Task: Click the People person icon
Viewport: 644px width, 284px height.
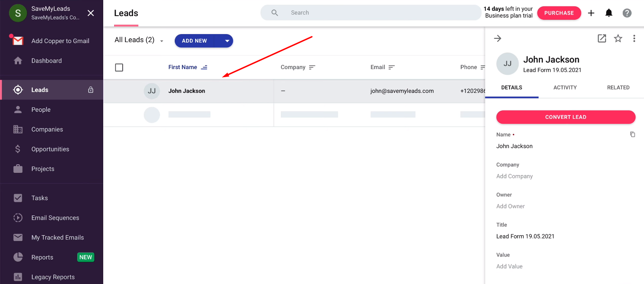Action: click(x=18, y=109)
